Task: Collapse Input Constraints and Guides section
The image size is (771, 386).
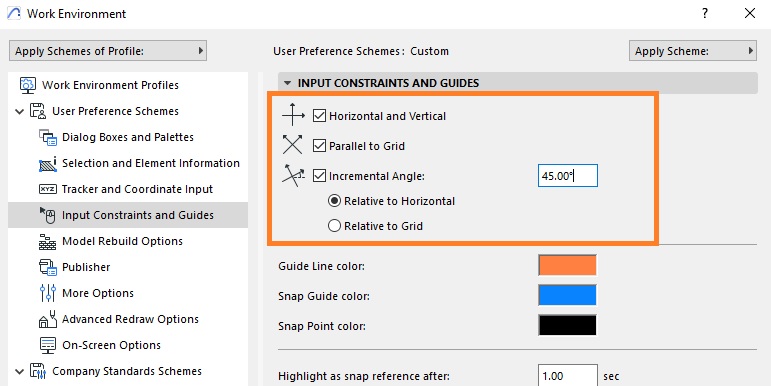Action: (288, 83)
